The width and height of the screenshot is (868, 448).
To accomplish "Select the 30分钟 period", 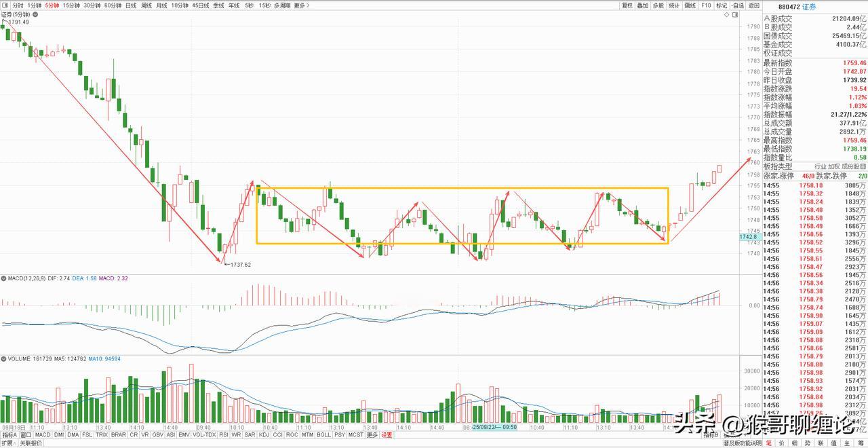I will (x=92, y=5).
